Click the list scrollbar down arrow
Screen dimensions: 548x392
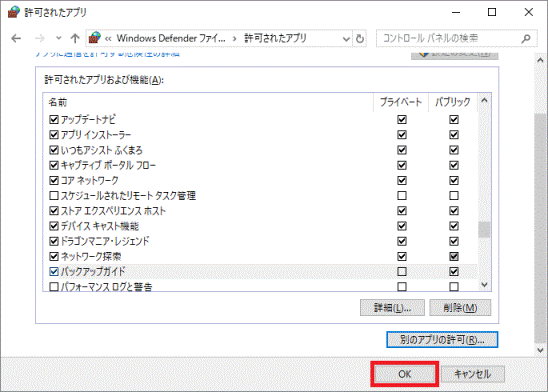click(484, 285)
